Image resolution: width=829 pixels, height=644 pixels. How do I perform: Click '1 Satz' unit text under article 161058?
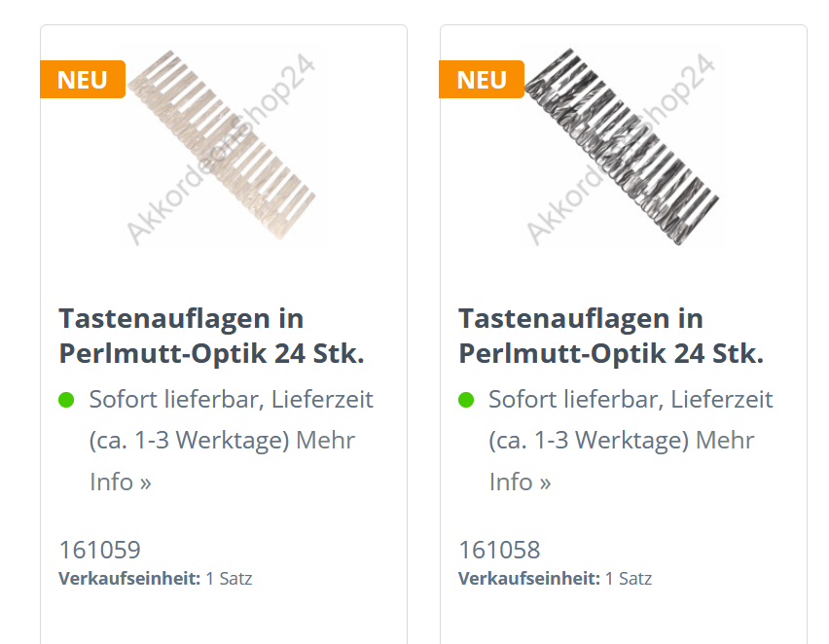(629, 579)
